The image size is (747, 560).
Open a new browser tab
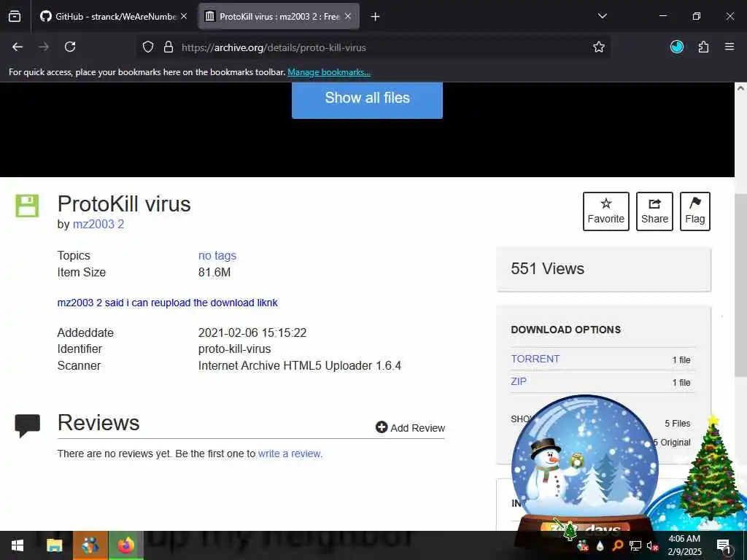[x=375, y=17]
